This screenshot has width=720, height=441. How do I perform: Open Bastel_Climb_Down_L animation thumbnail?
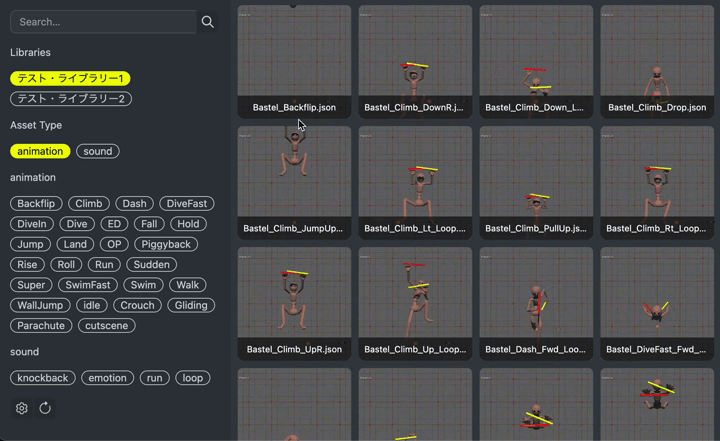tap(536, 62)
